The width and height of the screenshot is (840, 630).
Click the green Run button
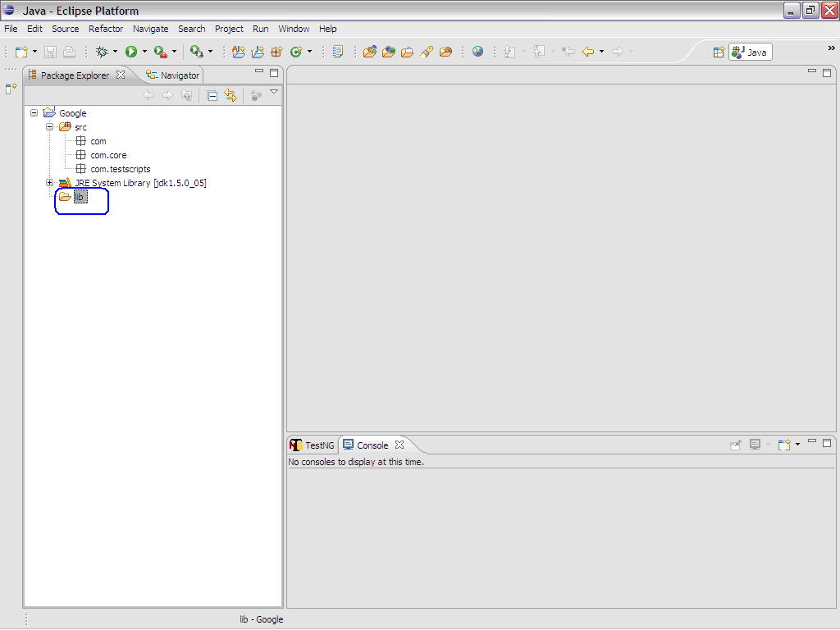click(x=131, y=52)
